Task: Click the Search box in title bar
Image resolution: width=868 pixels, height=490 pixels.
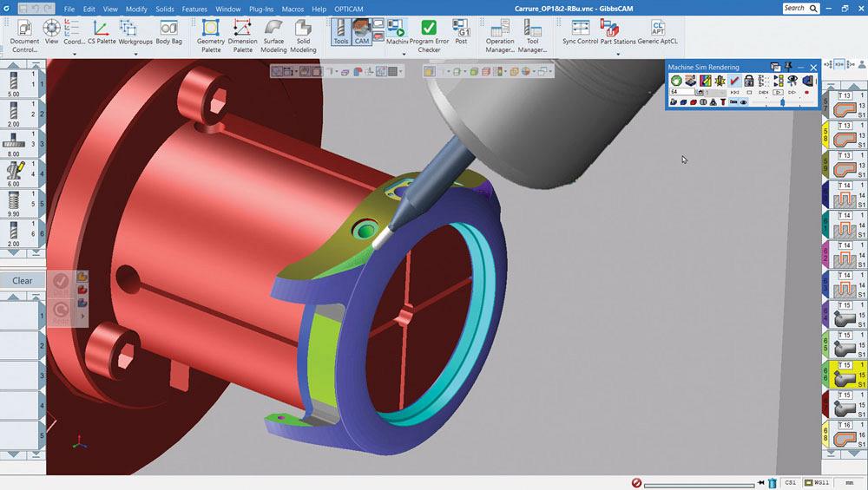Action: tap(800, 9)
